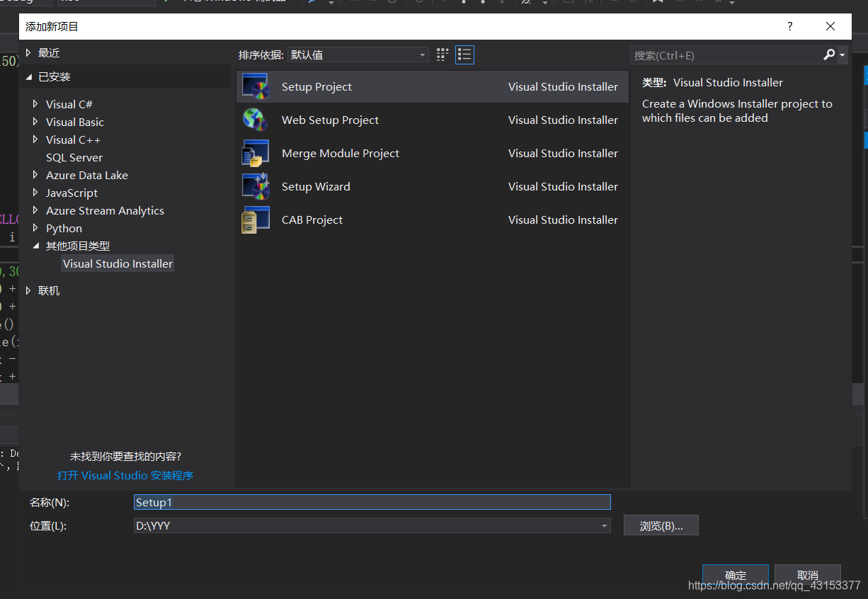The height and width of the screenshot is (599, 868).
Task: Click the Visual Basic label
Action: pos(75,122)
